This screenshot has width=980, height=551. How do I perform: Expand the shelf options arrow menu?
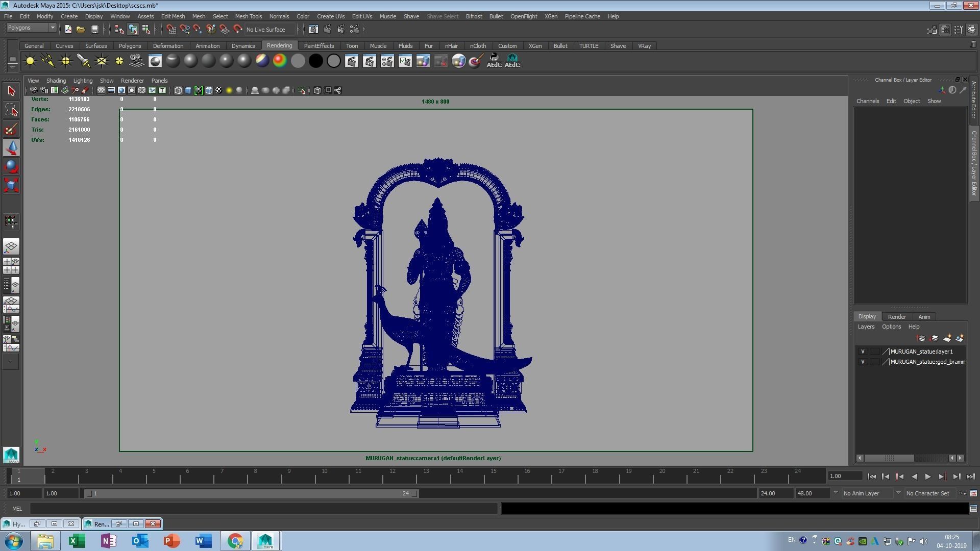[x=12, y=67]
